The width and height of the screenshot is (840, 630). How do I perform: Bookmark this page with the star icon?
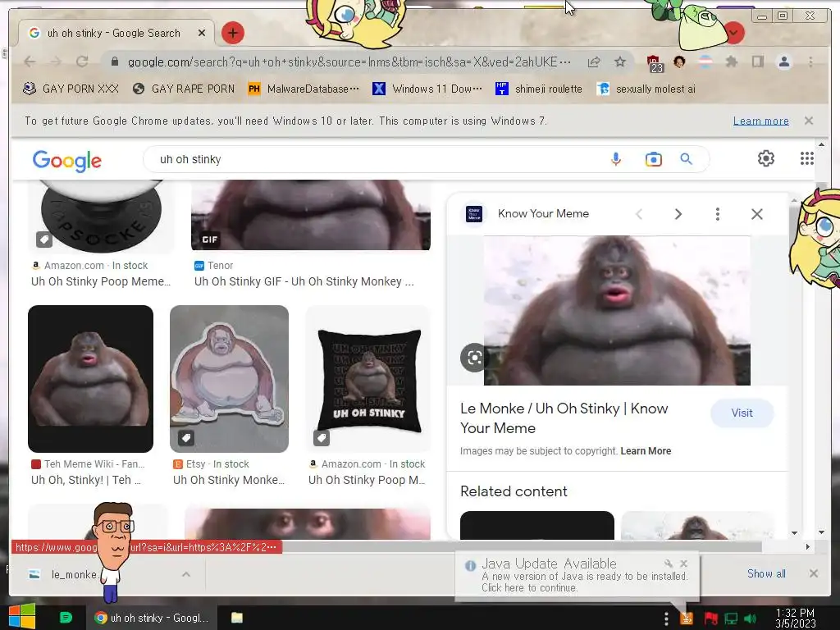click(x=620, y=62)
